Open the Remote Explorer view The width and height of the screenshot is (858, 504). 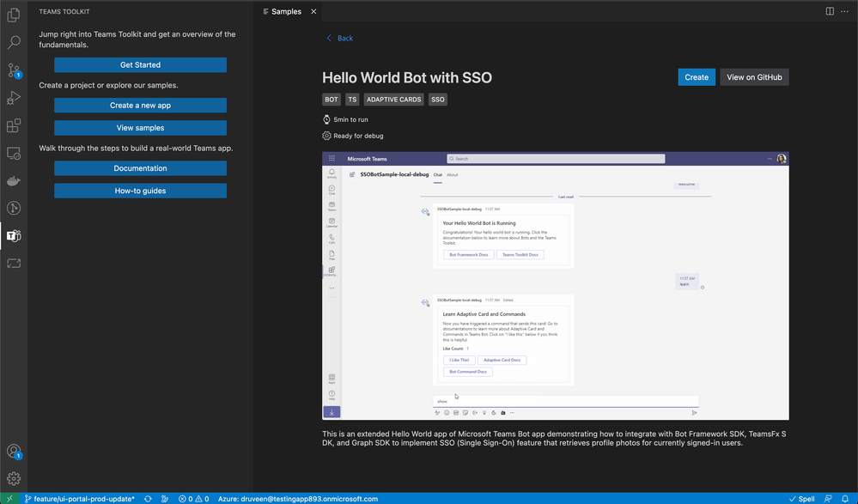tap(14, 153)
